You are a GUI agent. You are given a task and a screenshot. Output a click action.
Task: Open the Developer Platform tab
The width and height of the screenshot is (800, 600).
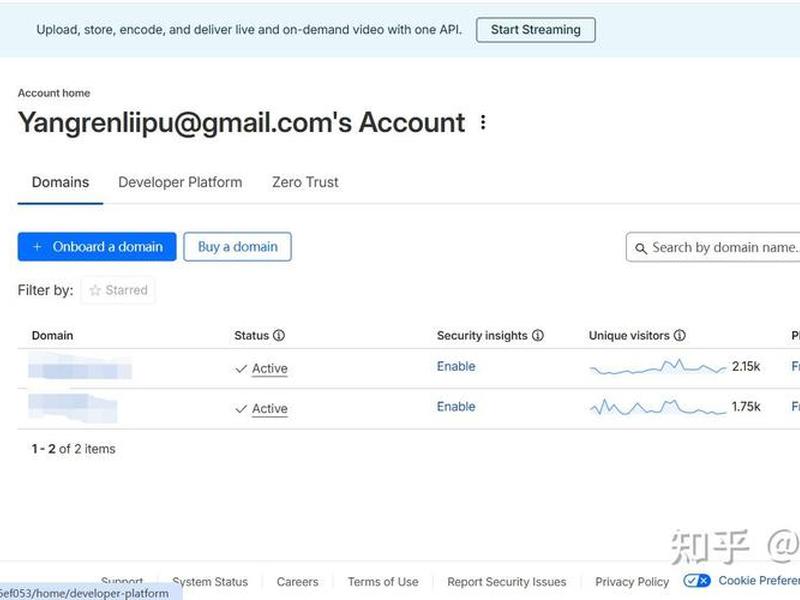click(180, 182)
